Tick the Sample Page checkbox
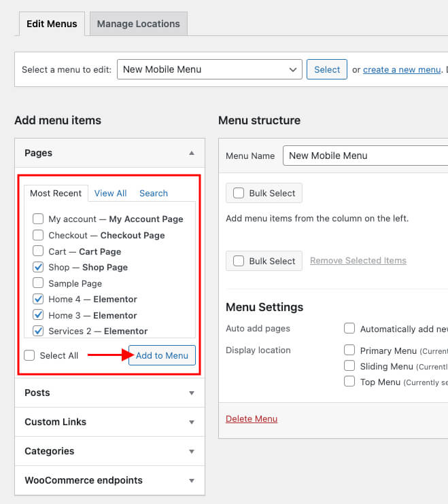This screenshot has width=448, height=504. (x=39, y=283)
